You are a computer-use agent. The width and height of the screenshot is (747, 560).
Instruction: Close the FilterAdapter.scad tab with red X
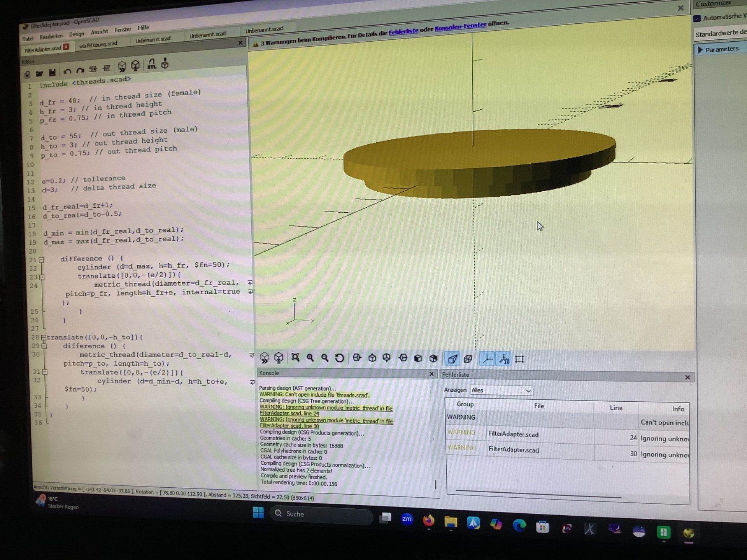click(x=66, y=47)
